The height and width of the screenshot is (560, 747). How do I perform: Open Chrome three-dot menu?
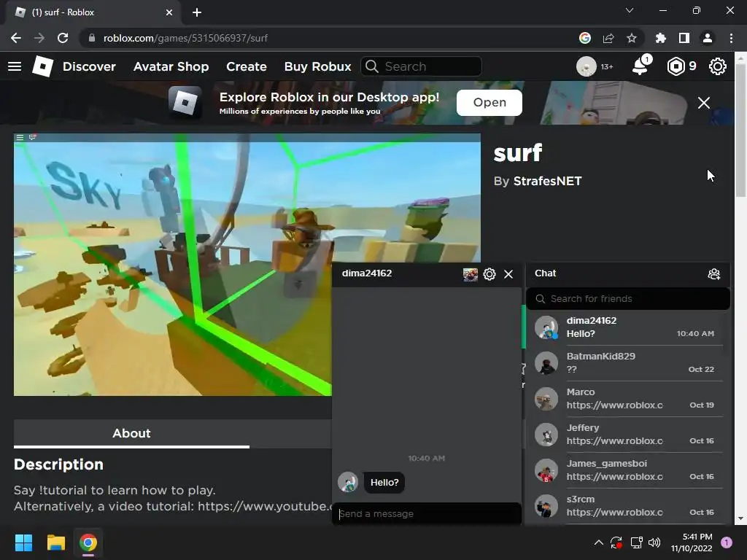731,38
